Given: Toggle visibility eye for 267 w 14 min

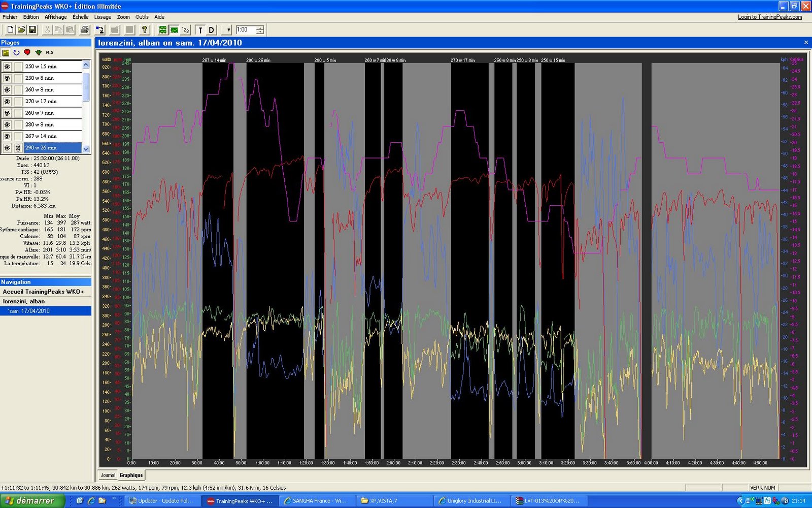Looking at the screenshot, I should click(x=7, y=137).
